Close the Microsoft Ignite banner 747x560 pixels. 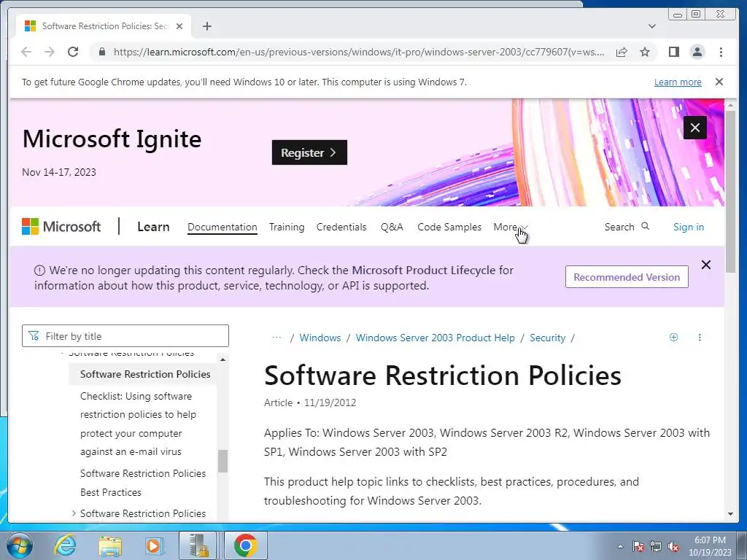click(x=695, y=128)
